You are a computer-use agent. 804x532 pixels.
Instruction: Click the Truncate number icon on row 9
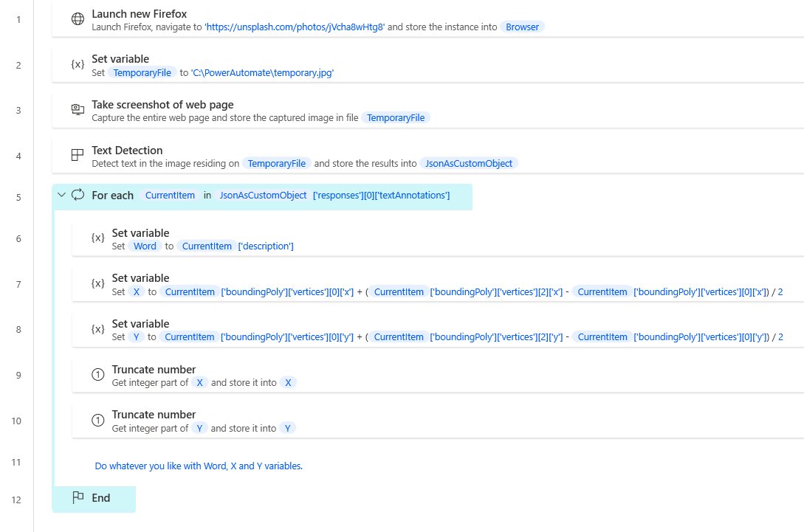tap(97, 374)
